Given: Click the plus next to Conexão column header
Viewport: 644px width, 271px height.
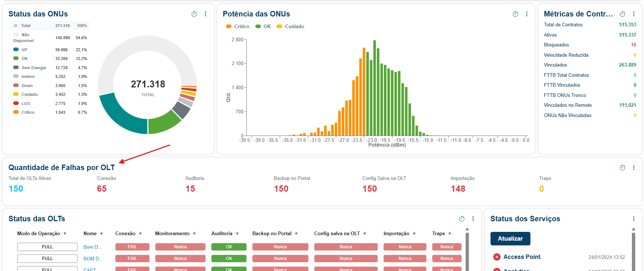Looking at the screenshot, I should click(140, 233).
